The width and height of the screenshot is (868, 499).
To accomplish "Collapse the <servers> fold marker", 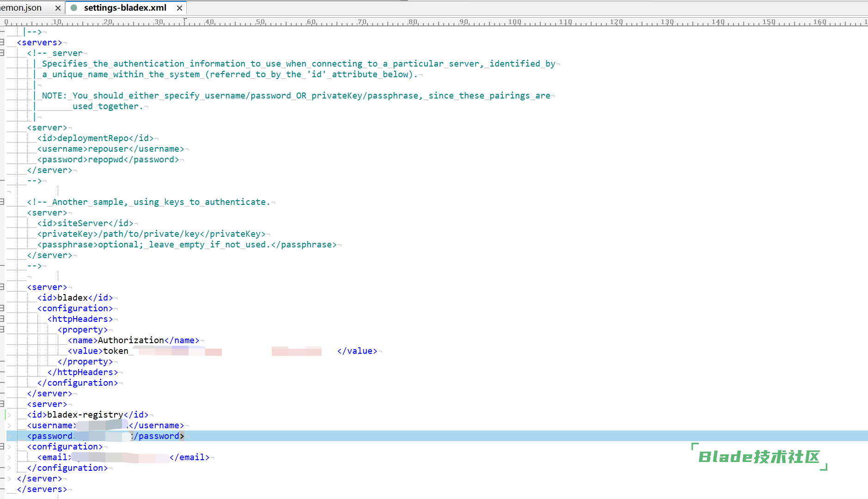I will click(2, 43).
